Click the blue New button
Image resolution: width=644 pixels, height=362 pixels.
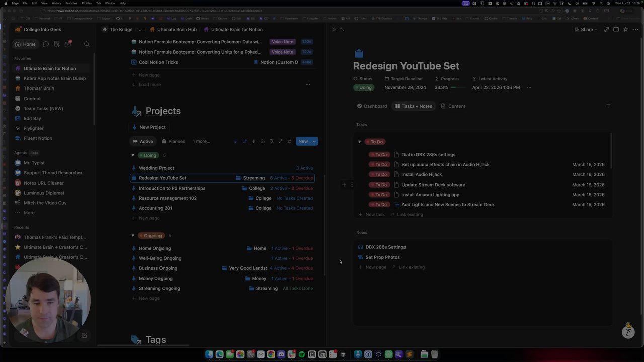(x=303, y=141)
